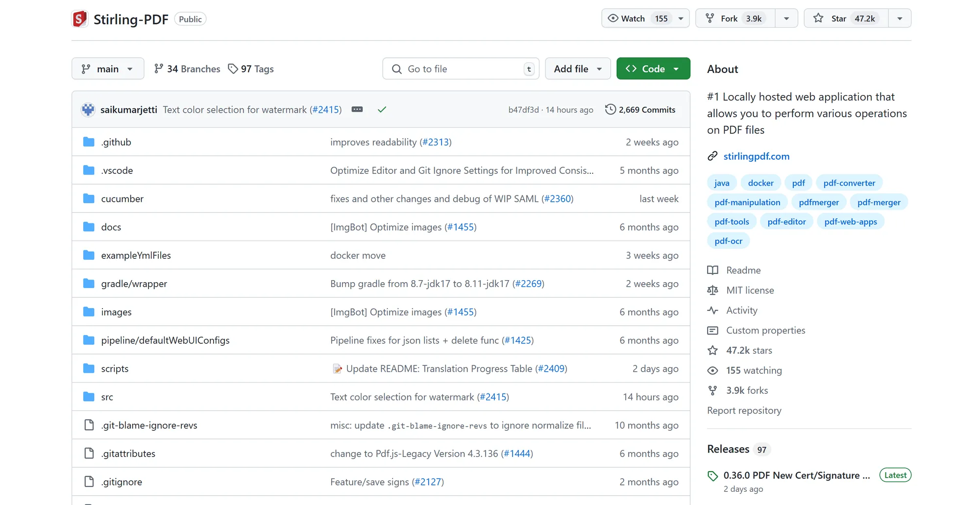Open the main branch dropdown
Viewport: 980px width, 505px height.
tap(108, 69)
